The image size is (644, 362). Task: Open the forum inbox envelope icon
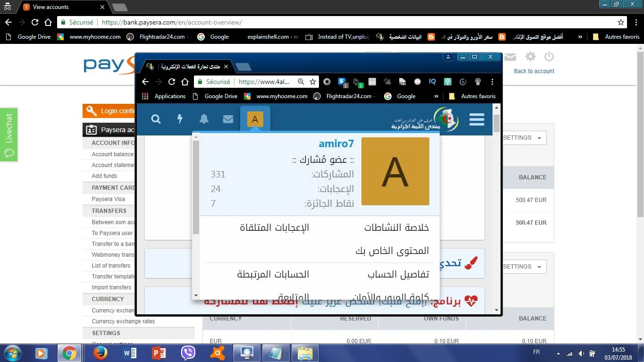point(228,119)
